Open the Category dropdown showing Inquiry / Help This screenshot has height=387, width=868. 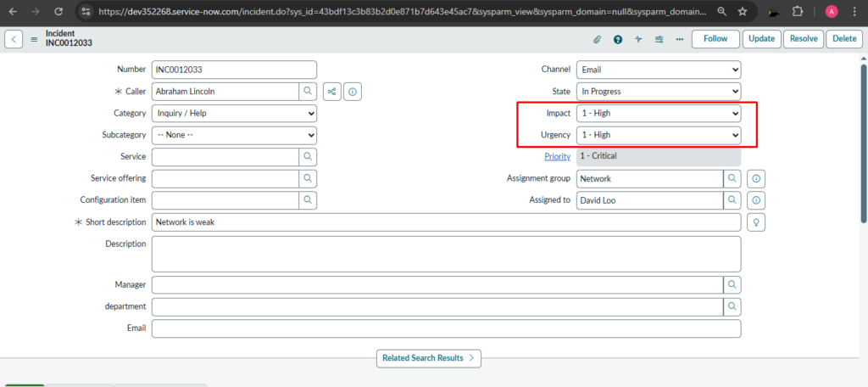pos(234,113)
